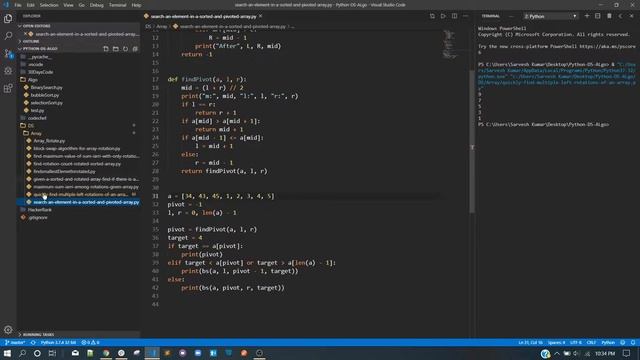The height and width of the screenshot is (360, 640).
Task: Kill terminal with trash icon
Action: 609,16
